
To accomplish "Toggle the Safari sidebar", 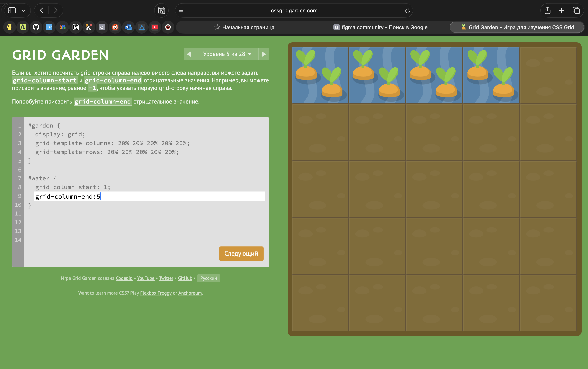I will coord(12,10).
